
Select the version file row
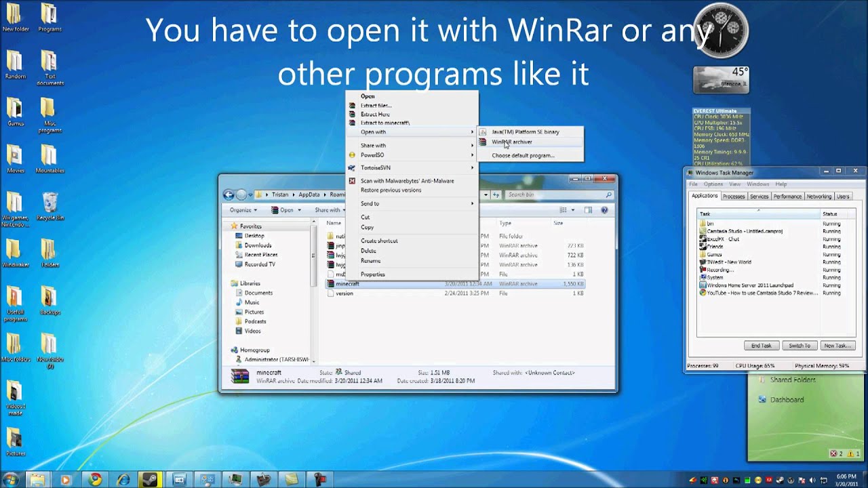pos(455,293)
